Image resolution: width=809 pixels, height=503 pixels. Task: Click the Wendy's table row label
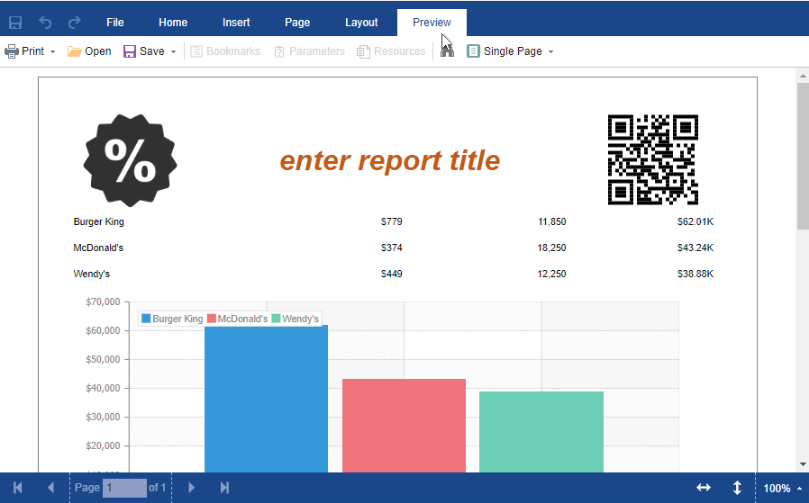[x=91, y=273]
